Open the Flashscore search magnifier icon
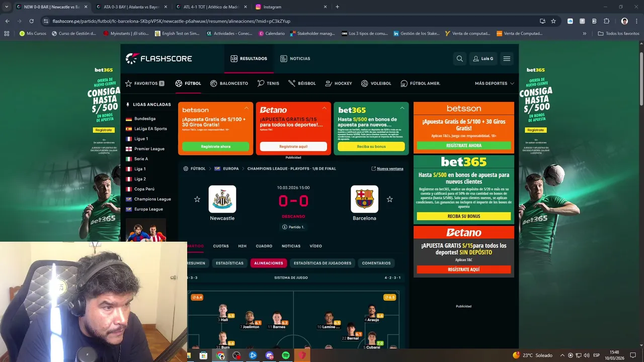This screenshot has width=644, height=362. (x=459, y=59)
